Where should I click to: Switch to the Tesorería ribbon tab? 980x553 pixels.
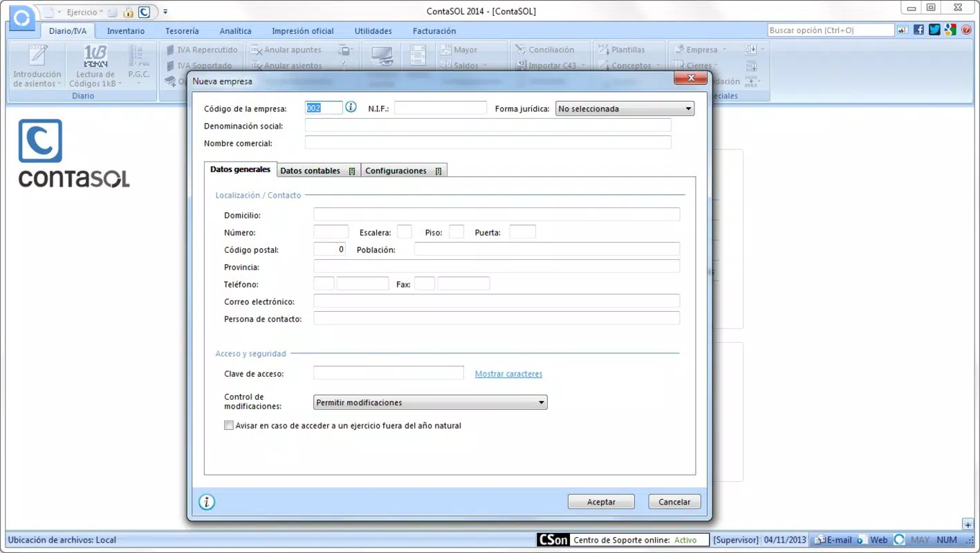(182, 31)
